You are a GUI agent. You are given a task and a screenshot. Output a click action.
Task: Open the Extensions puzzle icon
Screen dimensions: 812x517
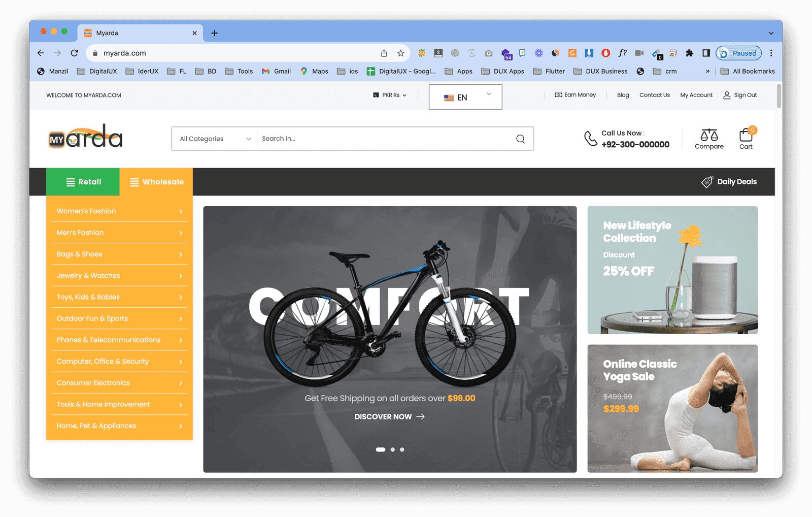[x=689, y=53]
